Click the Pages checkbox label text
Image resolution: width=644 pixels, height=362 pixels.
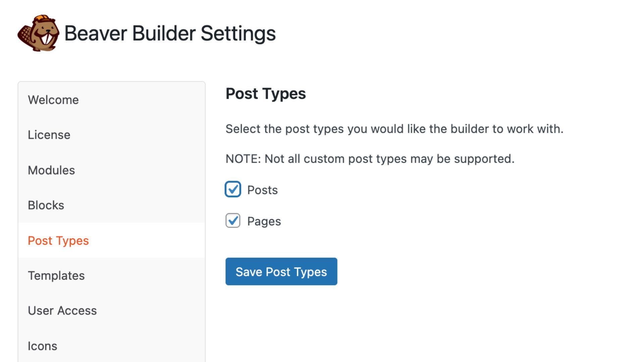coord(264,221)
